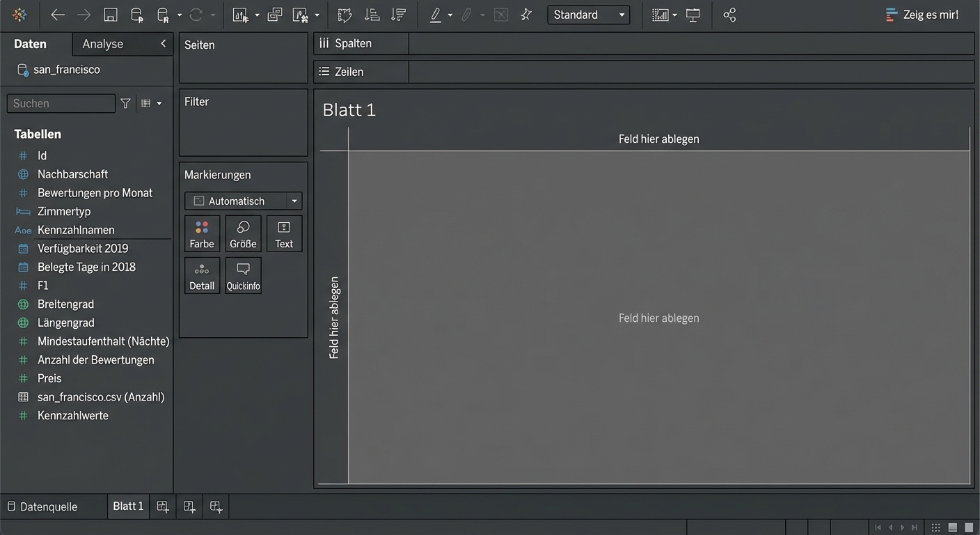Click the swap rows and columns icon
The height and width of the screenshot is (535, 980).
point(345,15)
